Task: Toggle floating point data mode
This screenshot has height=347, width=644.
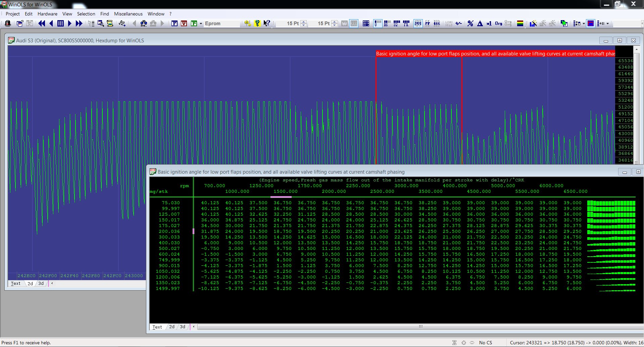Action: [x=406, y=23]
